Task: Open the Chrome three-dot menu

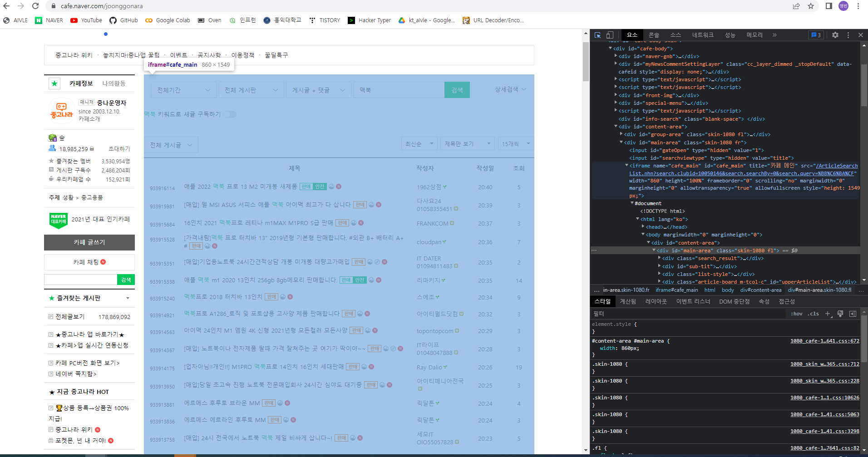Action: [x=858, y=6]
